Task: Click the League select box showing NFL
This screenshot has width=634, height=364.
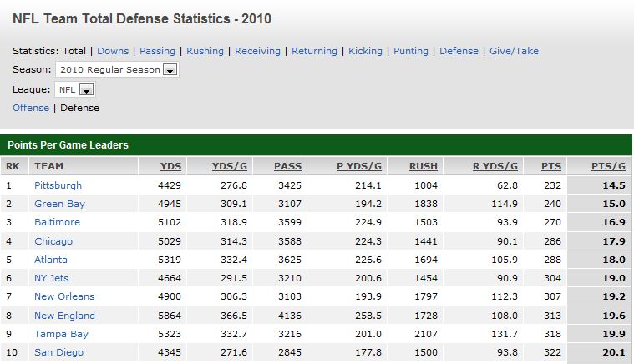Action: (75, 89)
